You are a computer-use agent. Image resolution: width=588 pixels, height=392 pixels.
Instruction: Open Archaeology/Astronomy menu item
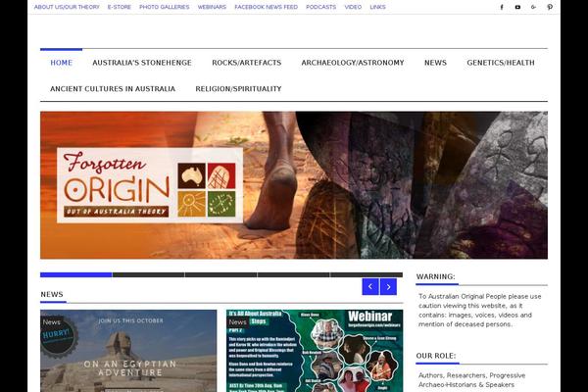click(x=353, y=63)
